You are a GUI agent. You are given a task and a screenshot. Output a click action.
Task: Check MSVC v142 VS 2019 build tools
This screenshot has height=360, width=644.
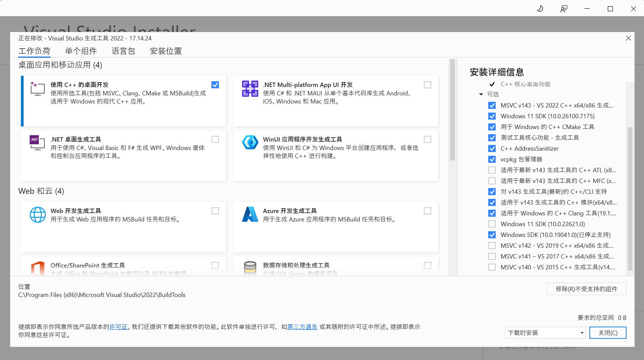[x=492, y=246]
